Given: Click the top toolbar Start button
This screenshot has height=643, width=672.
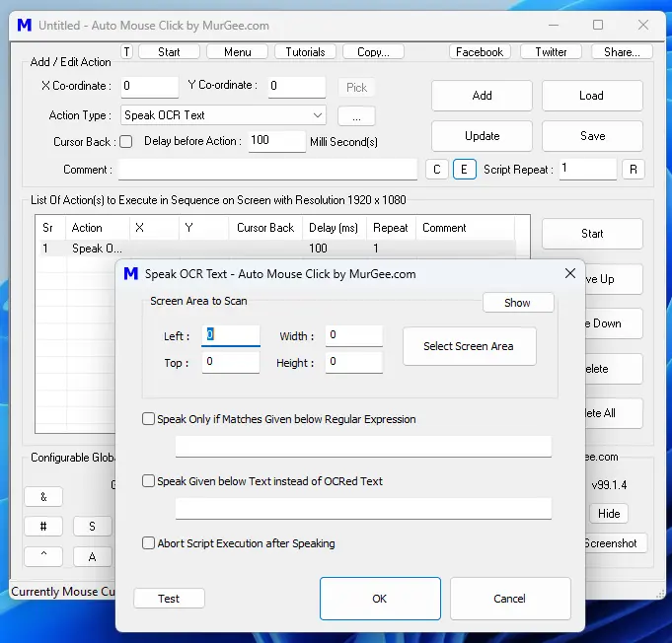Looking at the screenshot, I should point(169,52).
